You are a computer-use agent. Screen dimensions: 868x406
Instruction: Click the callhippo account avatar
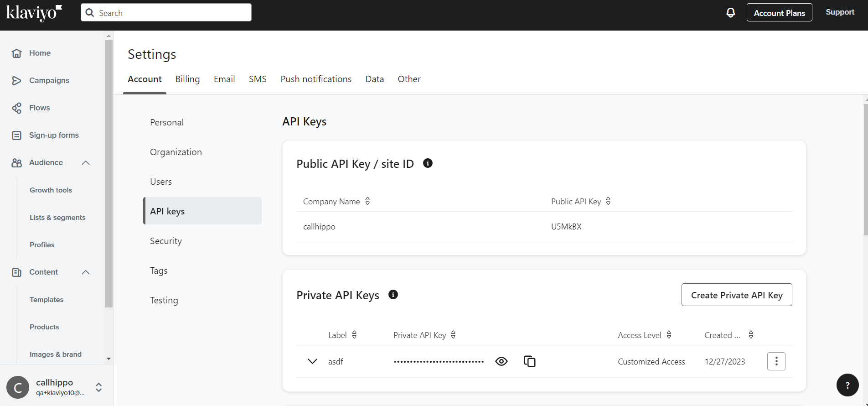[x=18, y=387]
